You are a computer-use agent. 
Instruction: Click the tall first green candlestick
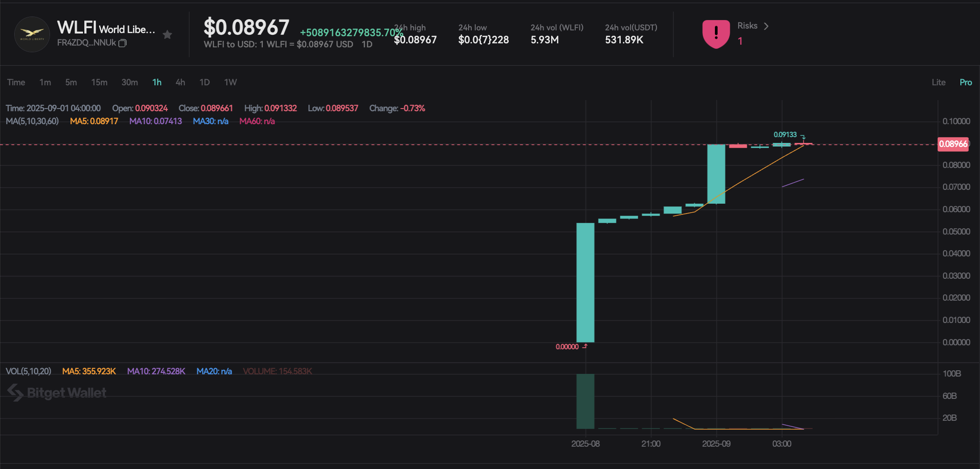click(585, 282)
